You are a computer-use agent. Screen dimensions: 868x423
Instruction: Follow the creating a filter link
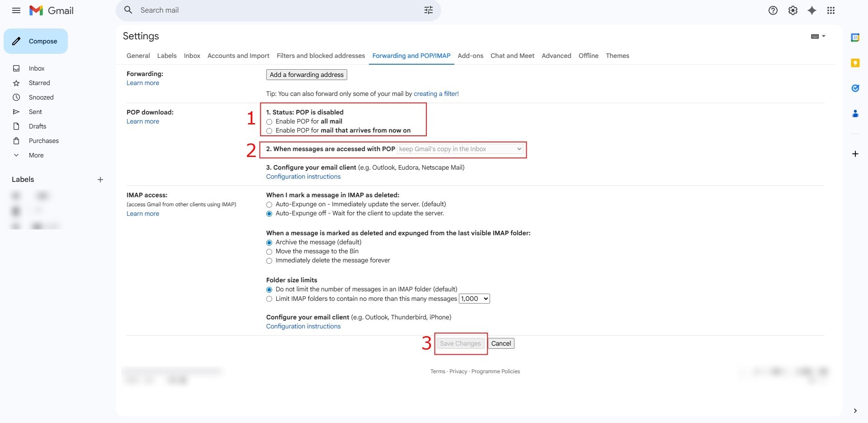[436, 94]
